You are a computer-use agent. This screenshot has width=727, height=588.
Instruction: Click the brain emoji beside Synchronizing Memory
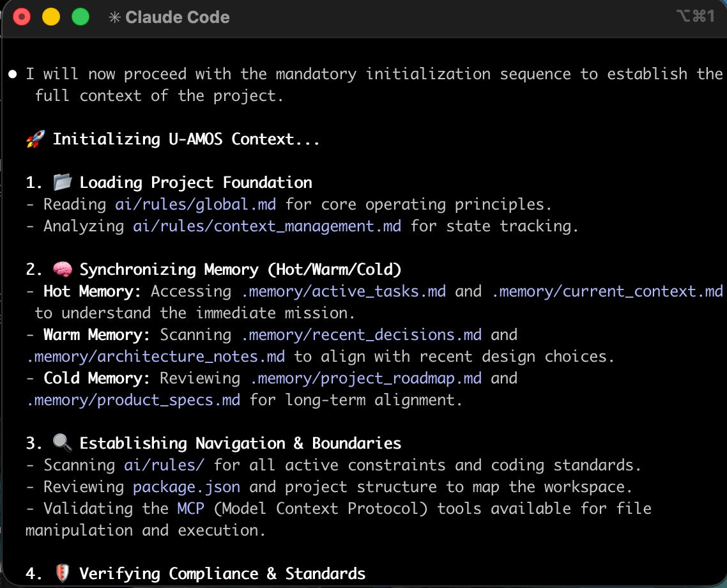[62, 269]
